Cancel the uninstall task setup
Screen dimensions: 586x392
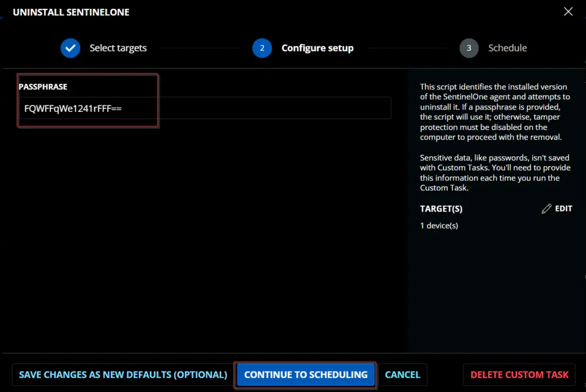coord(403,374)
